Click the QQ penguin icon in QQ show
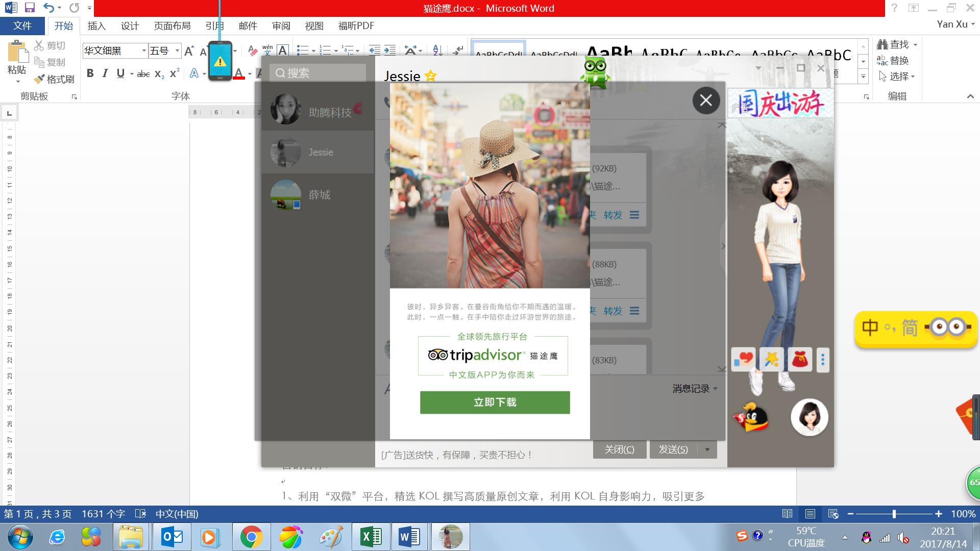The width and height of the screenshot is (980, 551). 750,416
